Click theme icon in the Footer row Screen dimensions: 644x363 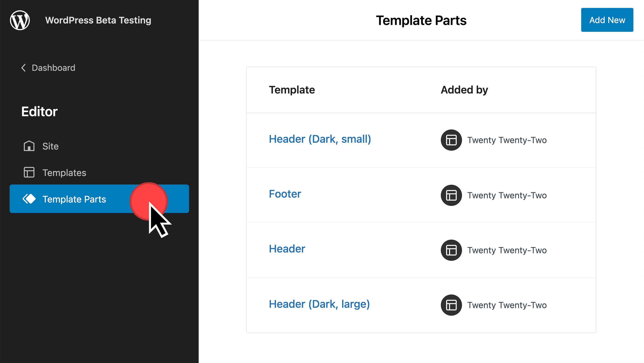coord(451,195)
